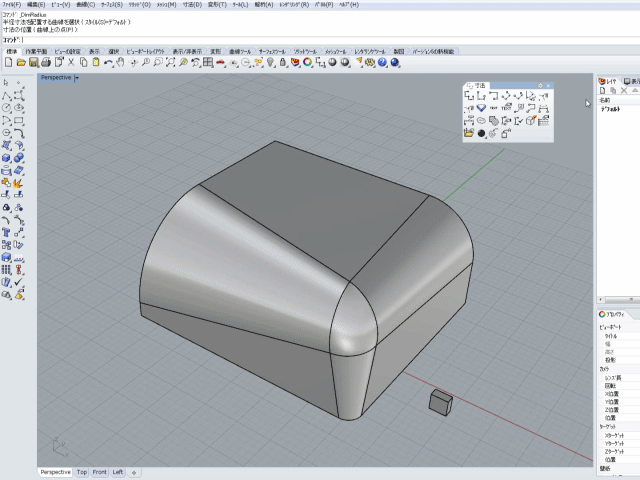Open the レイヤ panel tab
The height and width of the screenshot is (480, 640).
tap(608, 81)
